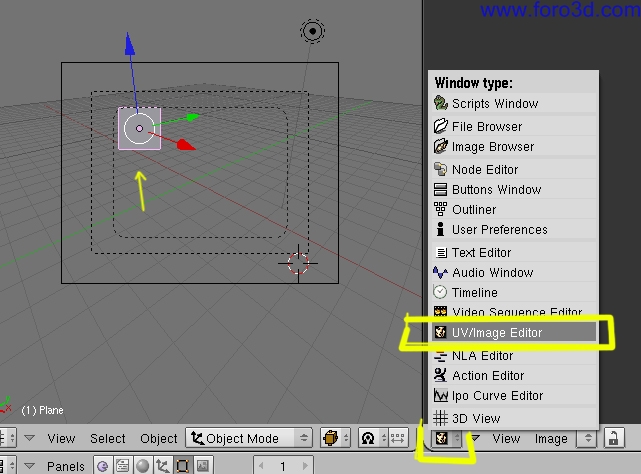
Task: Open buttons window type selector
Action: [7, 466]
